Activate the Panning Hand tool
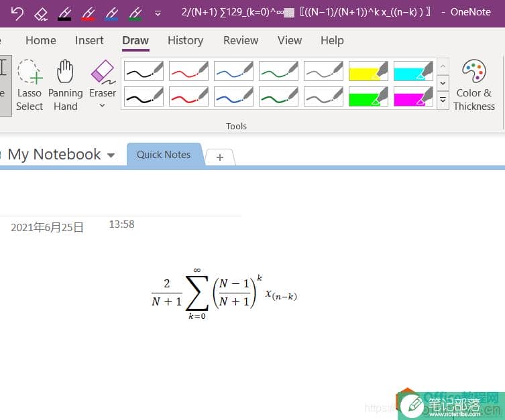Screen dimensions: 505x420 (x=65, y=85)
